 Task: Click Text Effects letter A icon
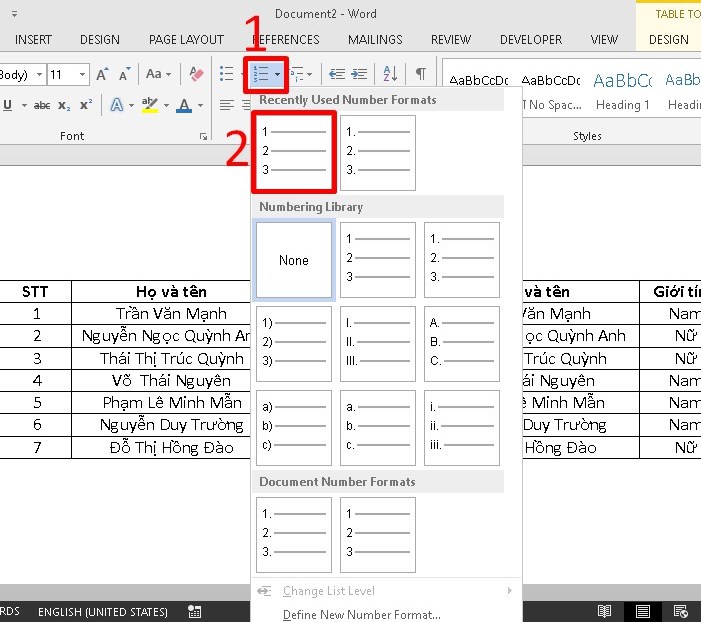point(117,105)
